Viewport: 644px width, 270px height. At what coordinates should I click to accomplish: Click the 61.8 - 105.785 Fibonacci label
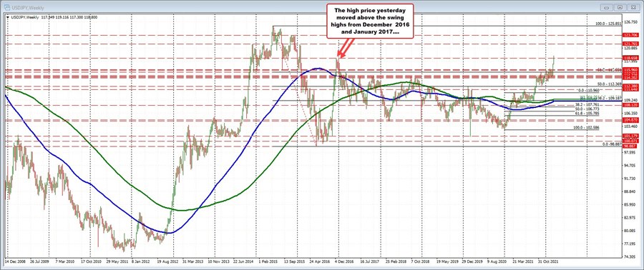587,114
